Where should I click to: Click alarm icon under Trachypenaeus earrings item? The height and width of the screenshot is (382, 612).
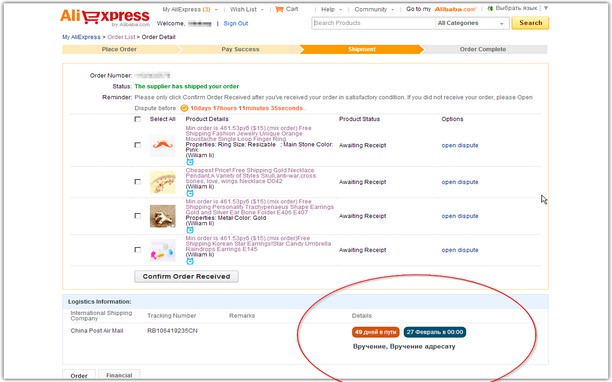[x=190, y=230]
